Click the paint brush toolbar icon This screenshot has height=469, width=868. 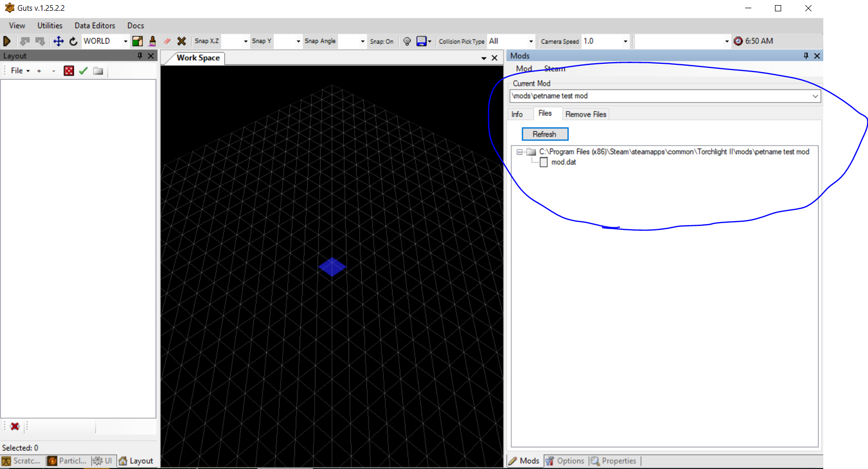(x=152, y=41)
